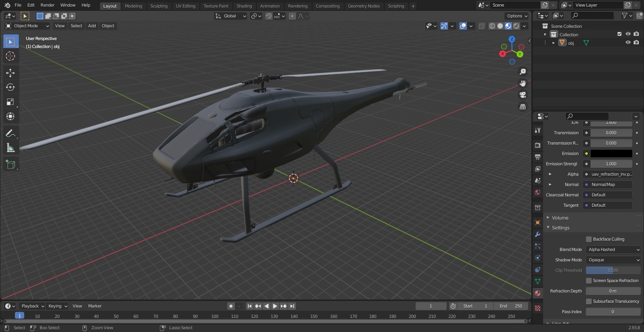Activate the Scale tool
This screenshot has height=332, width=644.
coord(10,102)
